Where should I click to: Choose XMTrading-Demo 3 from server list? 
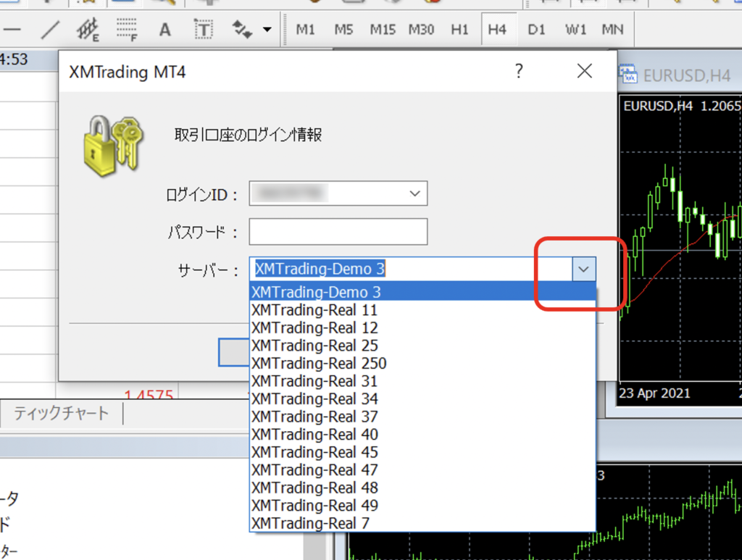tap(422, 292)
